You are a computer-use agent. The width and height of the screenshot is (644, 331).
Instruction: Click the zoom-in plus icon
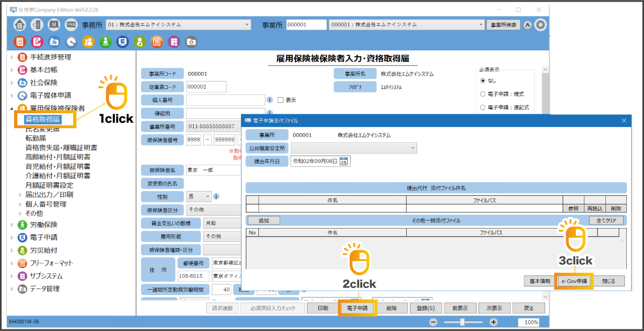tap(494, 322)
